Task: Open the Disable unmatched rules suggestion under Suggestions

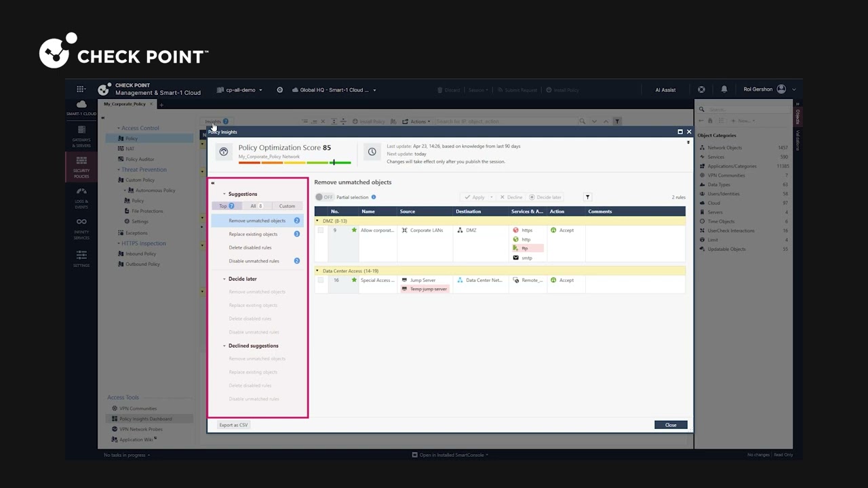Action: point(258,261)
